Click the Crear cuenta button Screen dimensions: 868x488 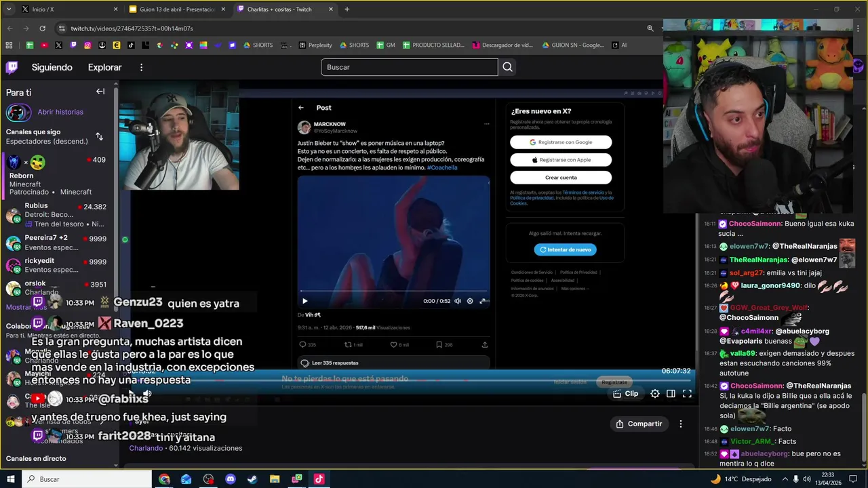pos(561,178)
